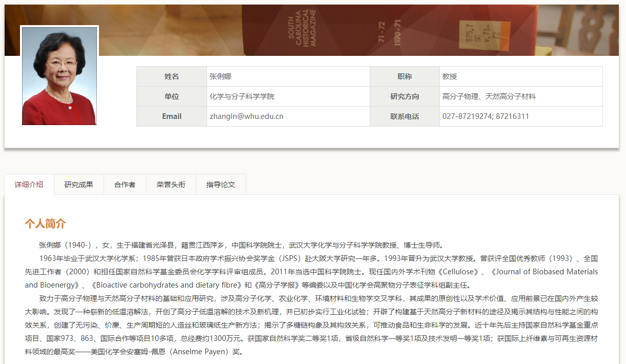Click the professor's portrait photo

point(59,75)
